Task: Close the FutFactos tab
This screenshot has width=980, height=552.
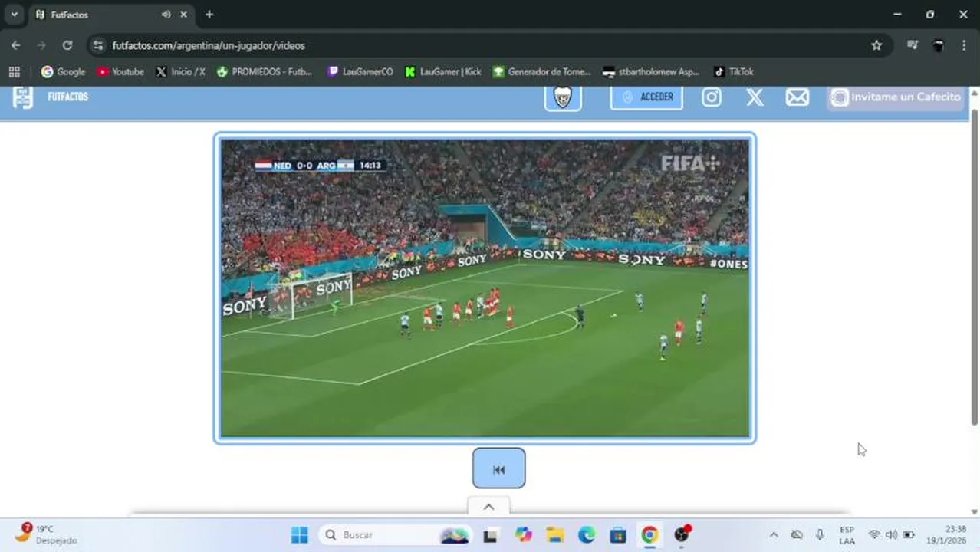Action: (183, 15)
